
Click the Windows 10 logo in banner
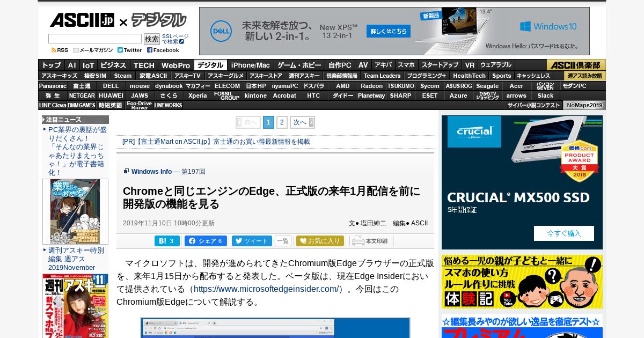point(548,26)
